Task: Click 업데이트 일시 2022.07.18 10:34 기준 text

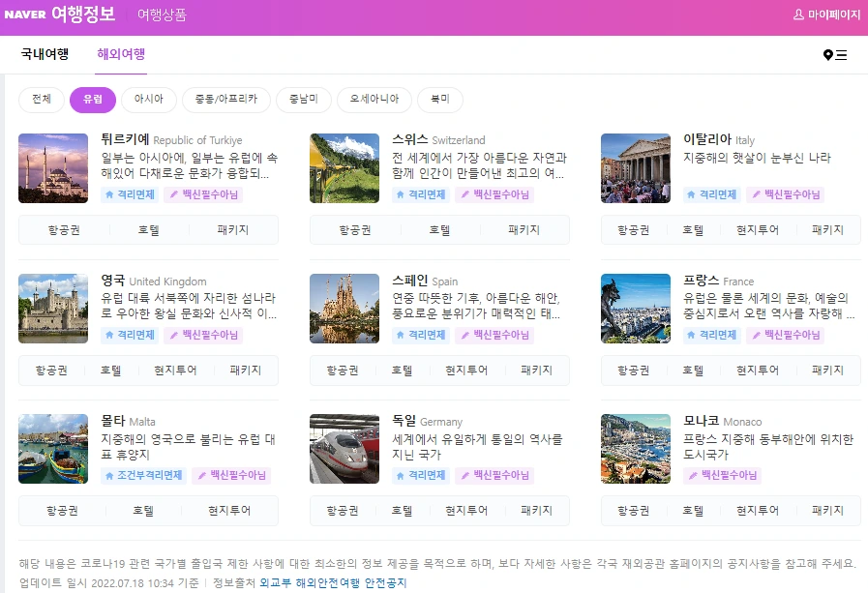Action: tap(108, 582)
